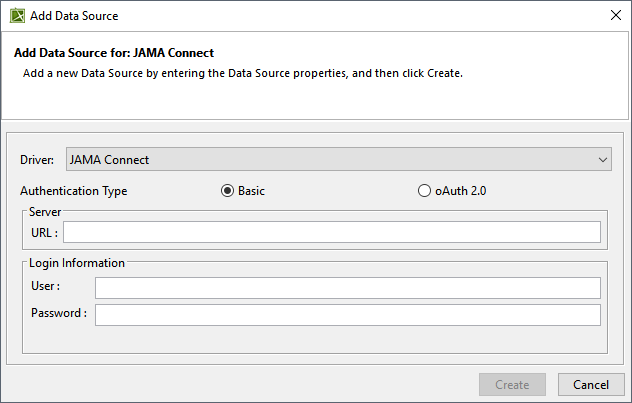Focus the Server URL input field
This screenshot has width=632, height=403.
tap(332, 233)
